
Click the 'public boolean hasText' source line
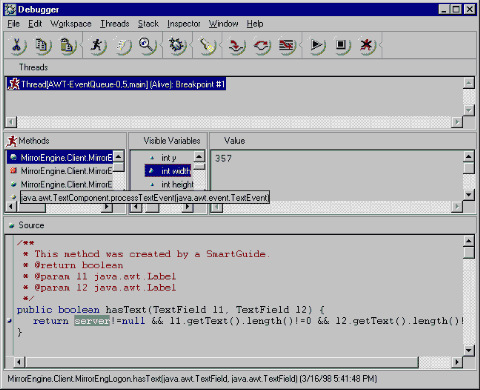(x=170, y=310)
